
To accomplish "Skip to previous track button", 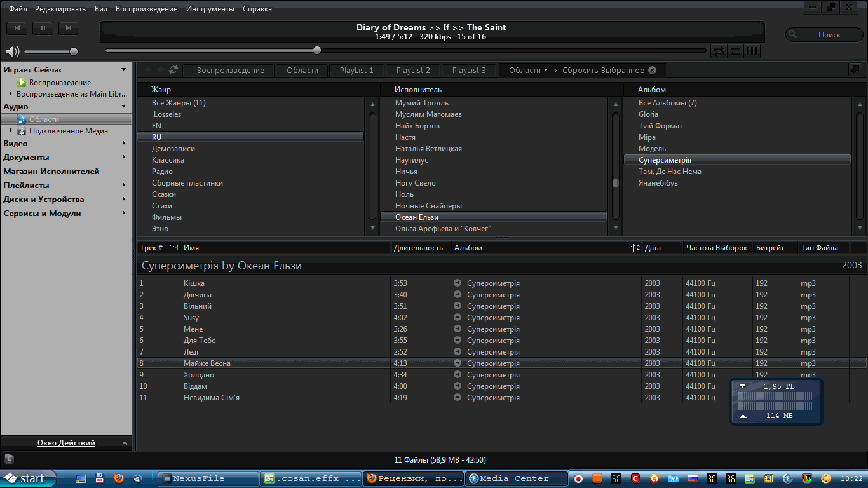I will tap(18, 28).
